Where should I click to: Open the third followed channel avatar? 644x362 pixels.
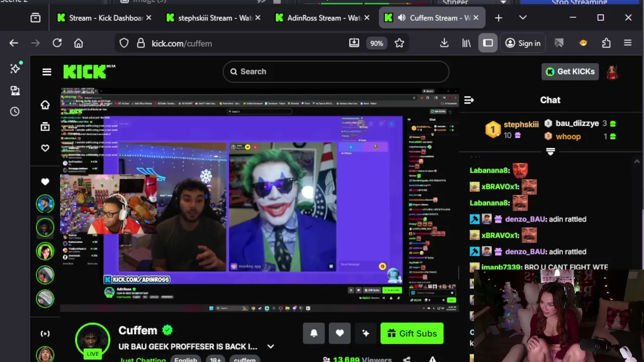click(45, 250)
